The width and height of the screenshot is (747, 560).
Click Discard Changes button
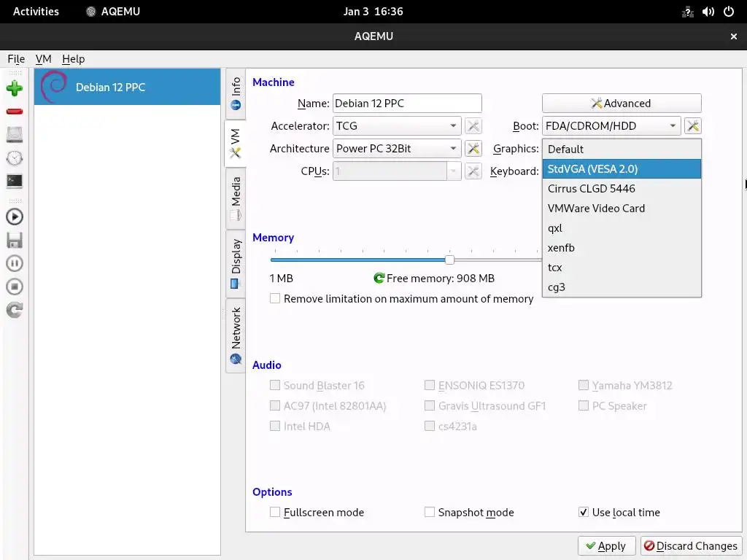[x=691, y=545]
